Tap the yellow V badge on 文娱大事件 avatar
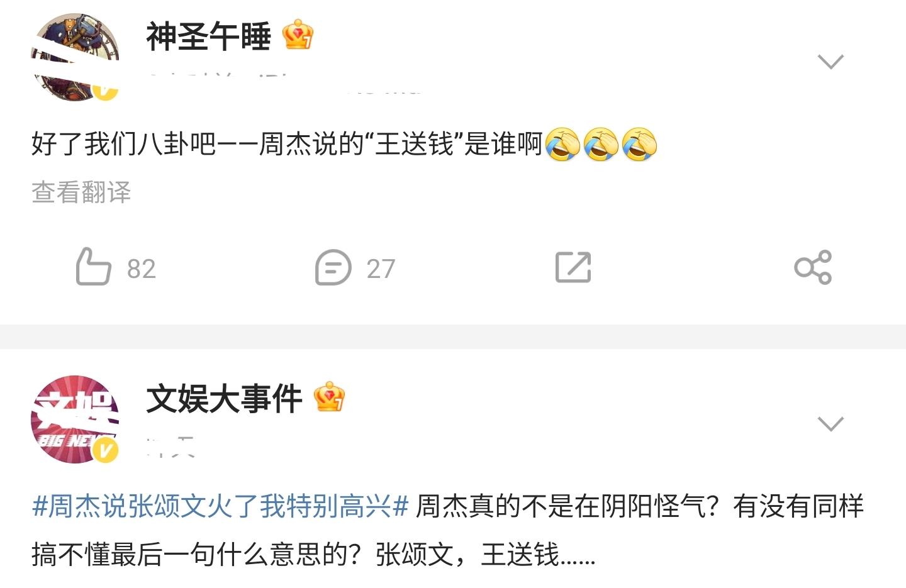The image size is (906, 588). [x=105, y=450]
